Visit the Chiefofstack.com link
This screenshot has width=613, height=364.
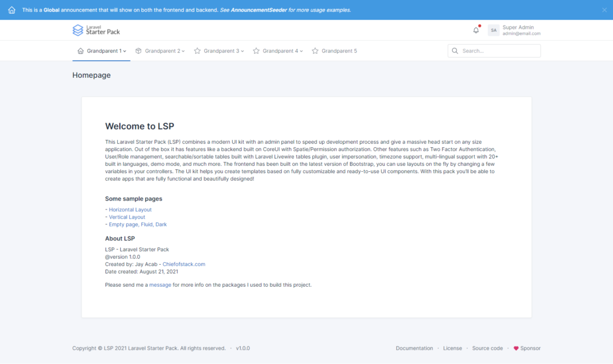(184, 264)
